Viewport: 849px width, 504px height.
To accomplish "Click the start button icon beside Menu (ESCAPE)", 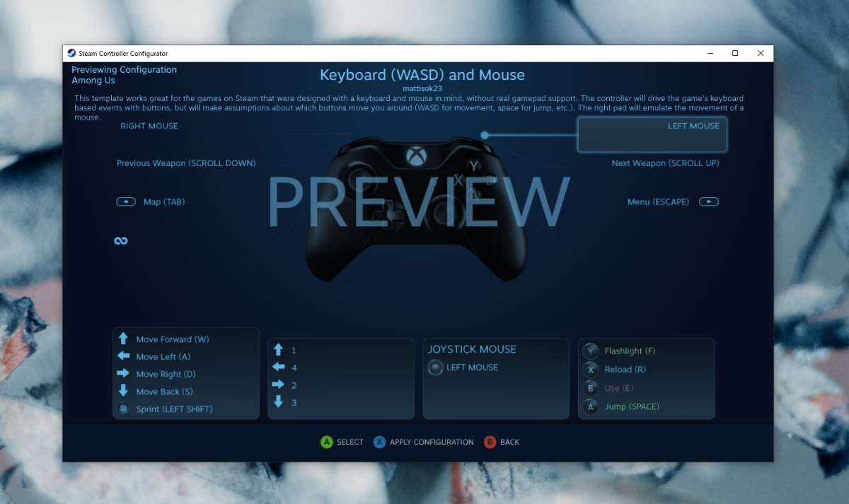I will 709,201.
